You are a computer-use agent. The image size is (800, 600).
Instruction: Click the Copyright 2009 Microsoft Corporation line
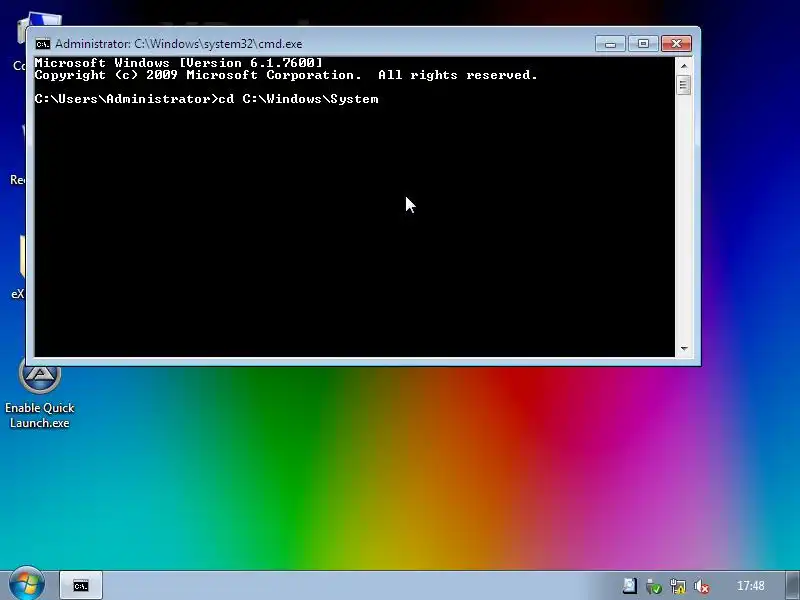286,75
